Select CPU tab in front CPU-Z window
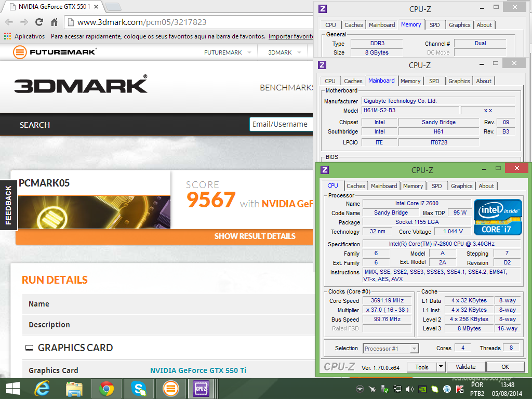The width and height of the screenshot is (532, 399). [332, 185]
